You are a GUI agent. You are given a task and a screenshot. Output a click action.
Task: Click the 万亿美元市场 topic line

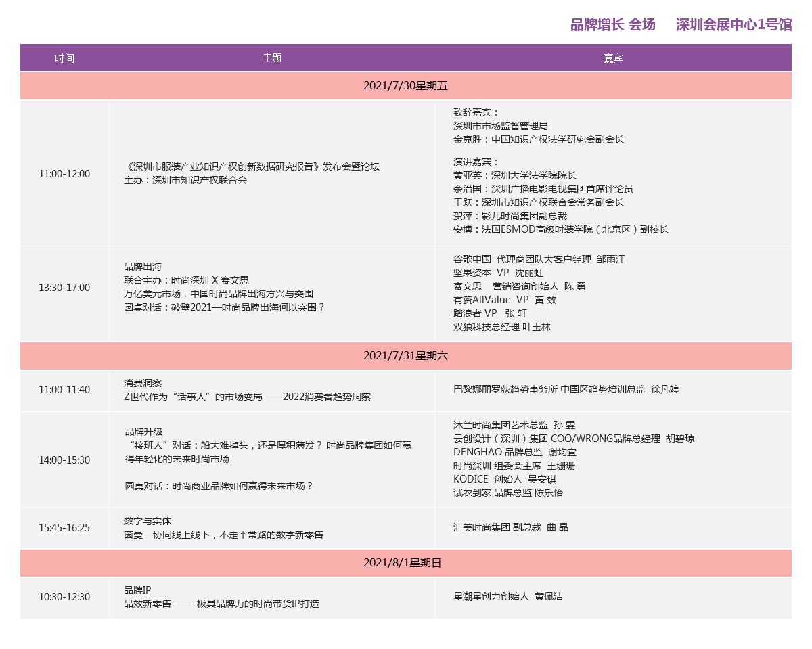219,294
